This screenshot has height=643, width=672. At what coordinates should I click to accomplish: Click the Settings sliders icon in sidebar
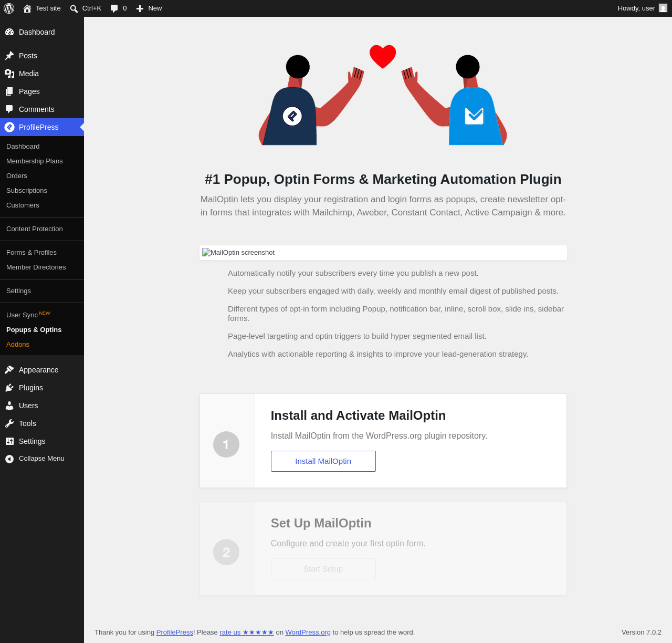point(9,441)
